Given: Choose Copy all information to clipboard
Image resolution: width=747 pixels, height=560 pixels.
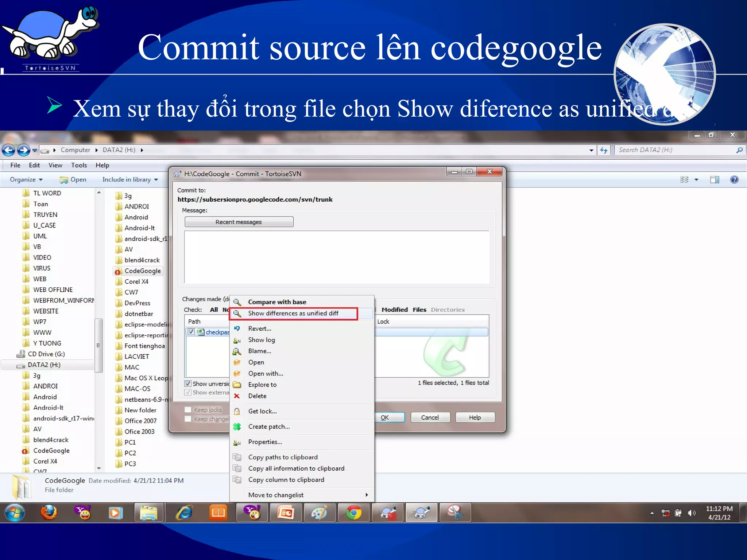Looking at the screenshot, I should (296, 468).
